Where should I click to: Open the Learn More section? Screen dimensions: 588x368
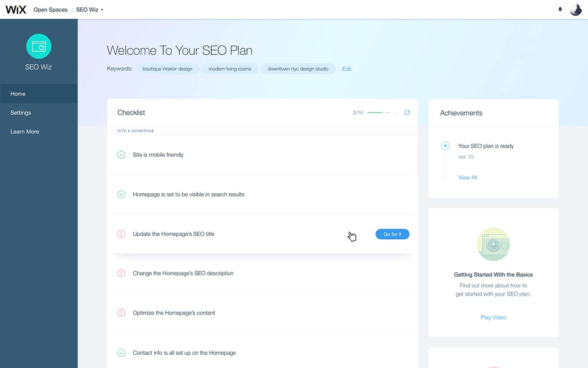pyautogui.click(x=24, y=132)
